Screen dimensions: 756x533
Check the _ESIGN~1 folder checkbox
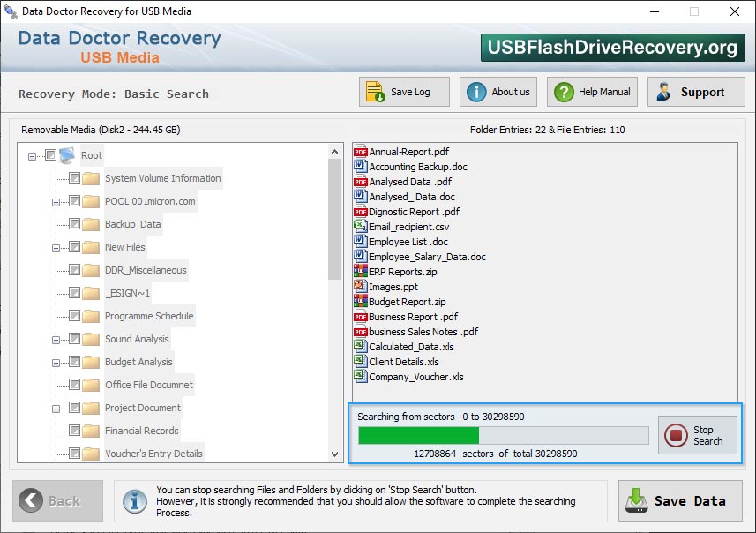tap(74, 293)
